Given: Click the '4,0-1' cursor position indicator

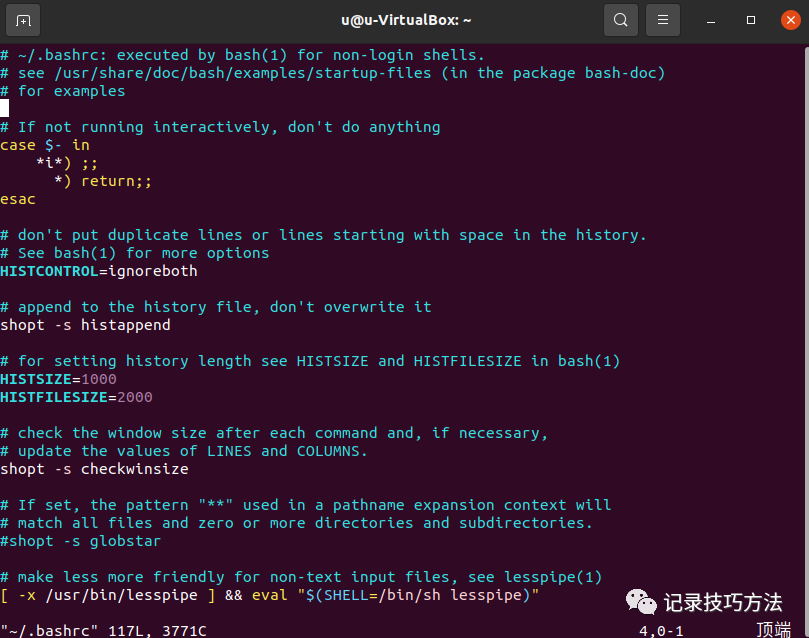Looking at the screenshot, I should [661, 630].
